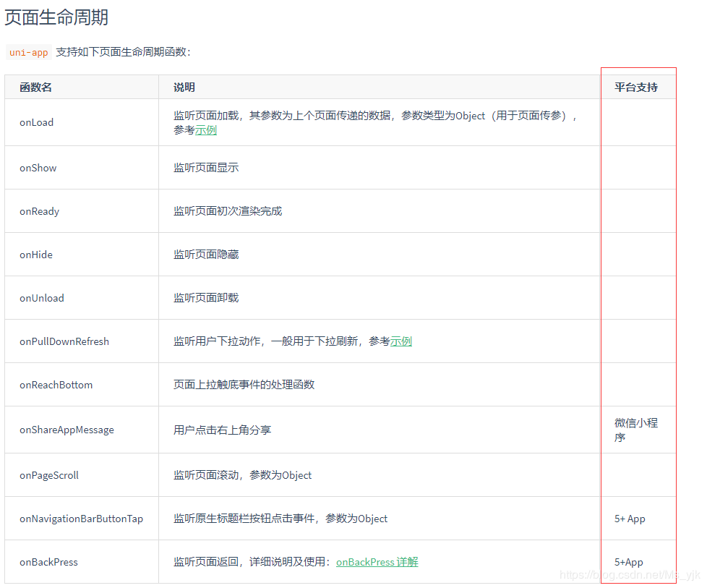Open the 示例 link in the onPullDownRefresh row
This screenshot has width=707, height=588.
[x=400, y=341]
